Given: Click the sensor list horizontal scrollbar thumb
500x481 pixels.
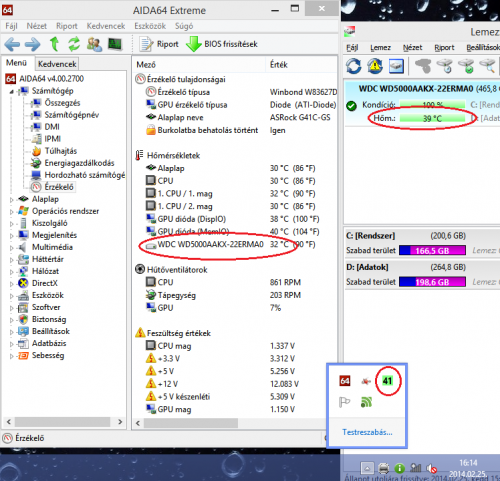Looking at the screenshot, I should point(191,423).
